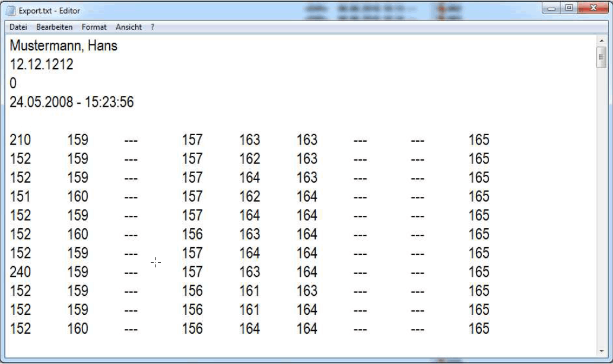Open the Bearbeiten menu
The image size is (613, 364).
(55, 27)
